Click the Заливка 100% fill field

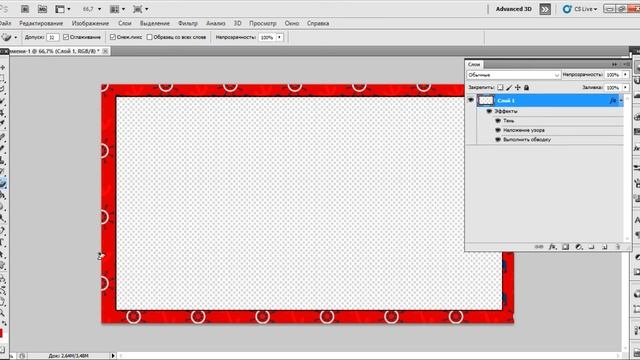tap(613, 87)
